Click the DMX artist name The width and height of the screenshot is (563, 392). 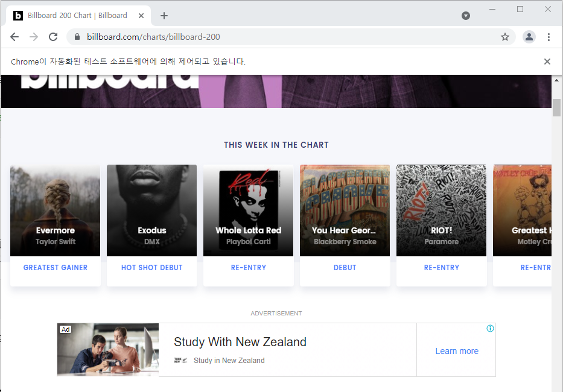152,242
